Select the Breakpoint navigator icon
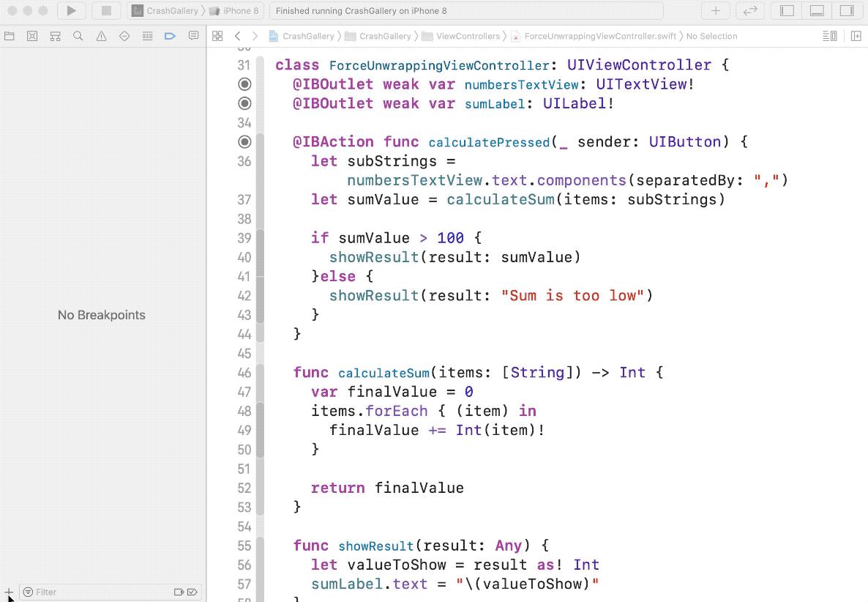Viewport: 868px width, 602px height. tap(170, 36)
